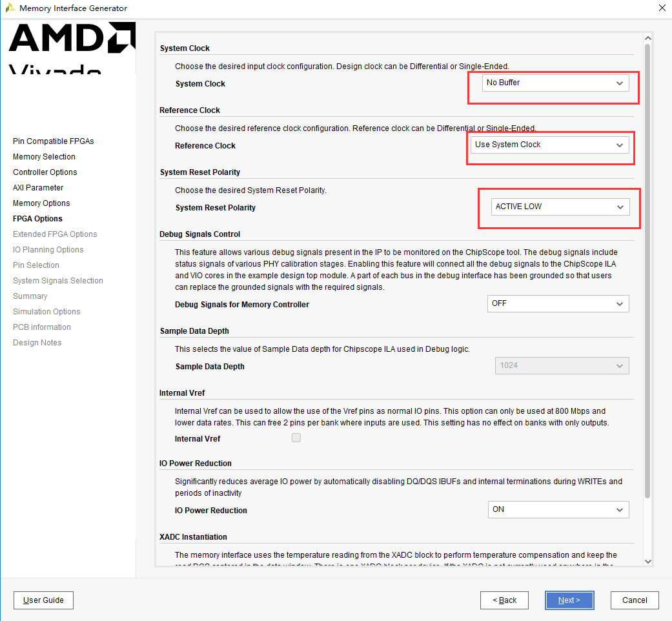Go to Memory Selection step

[44, 156]
